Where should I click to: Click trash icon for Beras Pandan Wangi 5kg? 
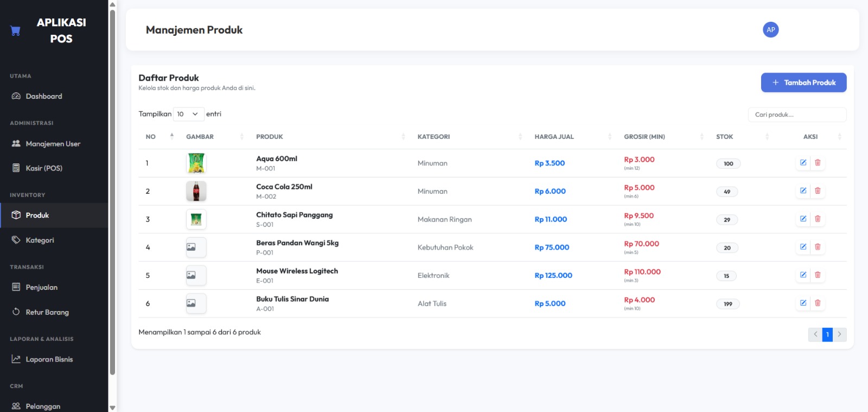818,247
